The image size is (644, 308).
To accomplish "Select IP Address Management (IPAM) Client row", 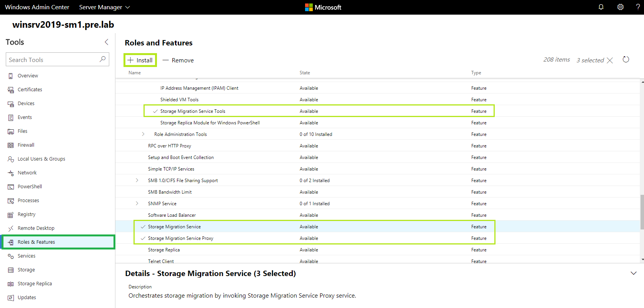I will point(377,88).
